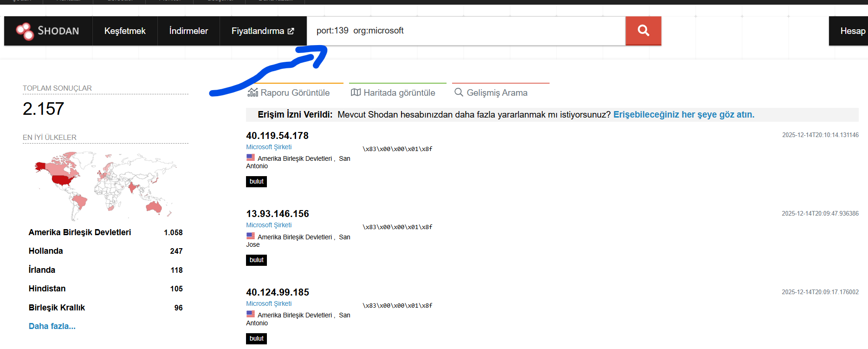
Task: Click the US flag under 40.124.99.185
Action: 251,314
